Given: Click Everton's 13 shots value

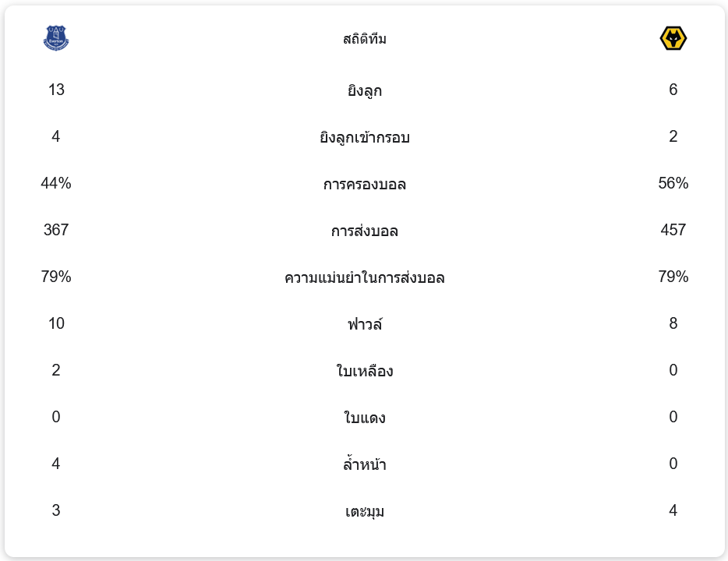Looking at the screenshot, I should coord(56,90).
